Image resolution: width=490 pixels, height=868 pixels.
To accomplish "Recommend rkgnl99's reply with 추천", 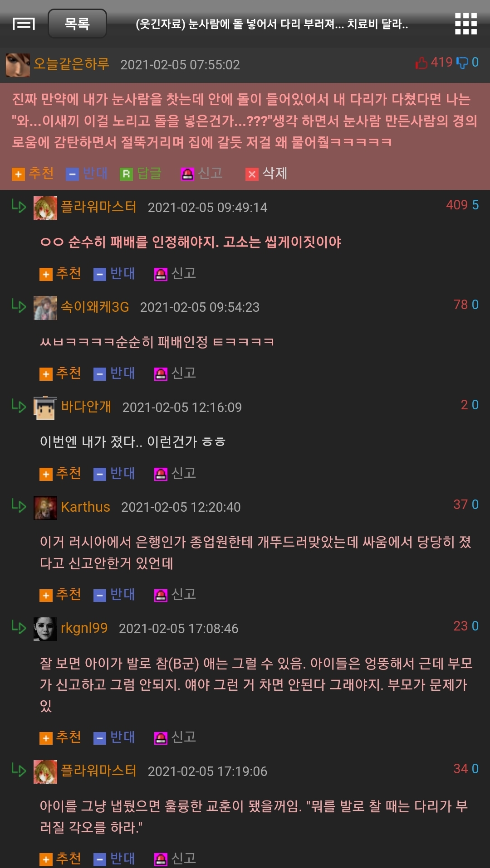I will tap(60, 737).
